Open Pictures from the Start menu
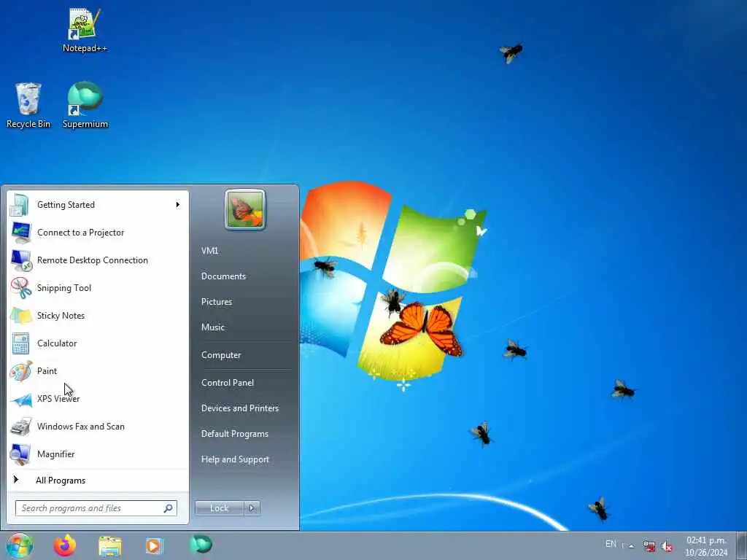Viewport: 747px width, 560px height. click(217, 302)
